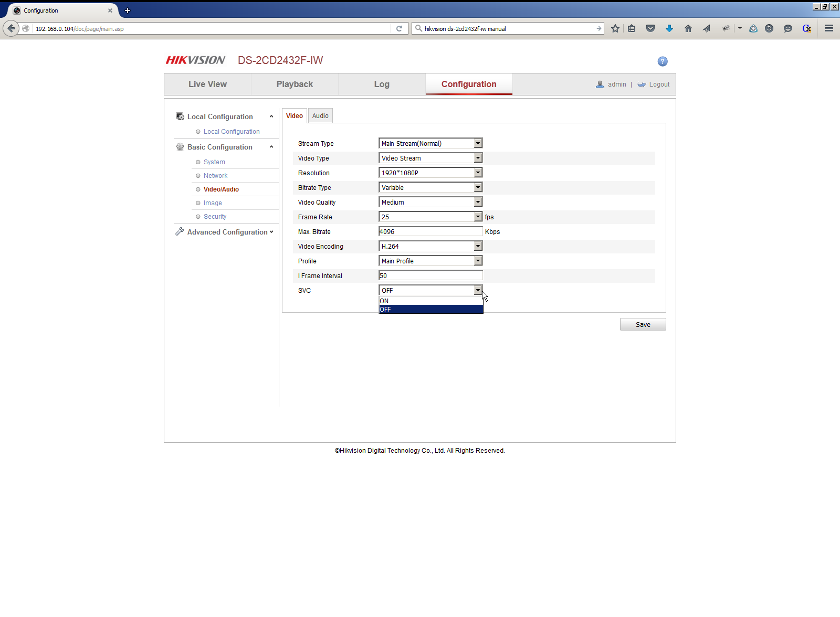
Task: Click the smiley chat bubble icon
Action: tap(788, 28)
